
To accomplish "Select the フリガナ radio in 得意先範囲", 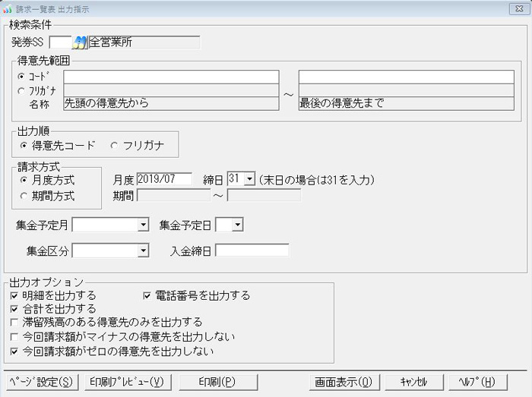I will pyautogui.click(x=21, y=91).
